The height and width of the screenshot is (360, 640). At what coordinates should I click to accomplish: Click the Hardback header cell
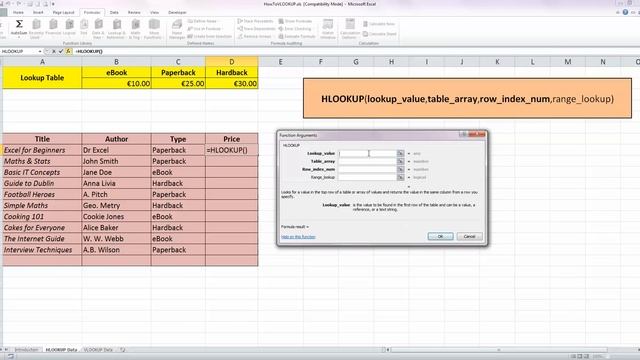(231, 72)
